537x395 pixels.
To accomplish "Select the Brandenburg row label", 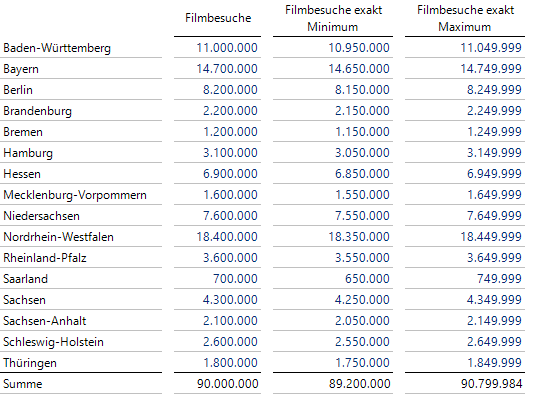I will pyautogui.click(x=37, y=111).
